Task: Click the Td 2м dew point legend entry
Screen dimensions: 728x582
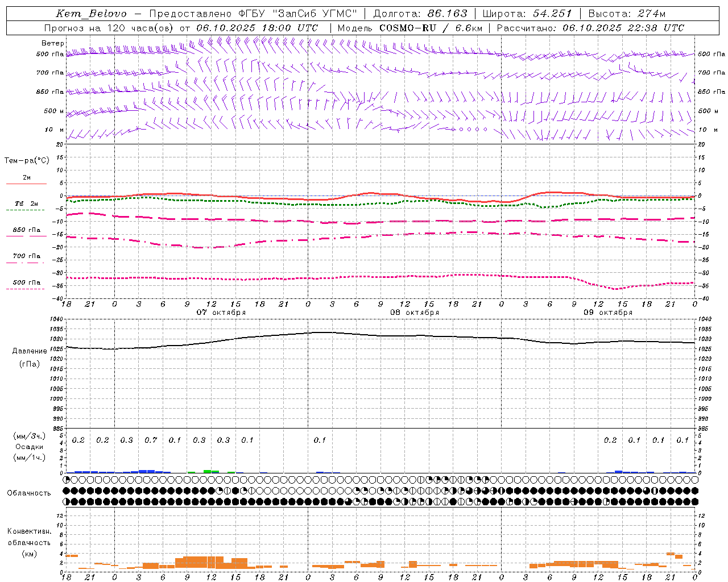Action: 26,203
